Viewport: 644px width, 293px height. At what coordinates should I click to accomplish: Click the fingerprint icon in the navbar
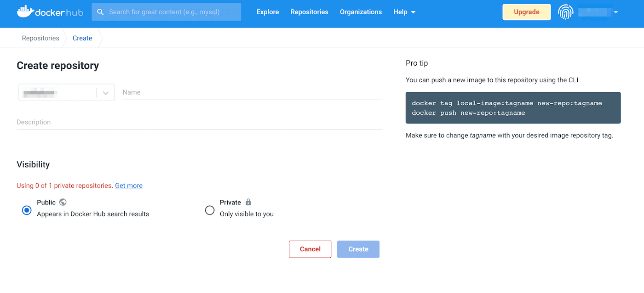565,12
